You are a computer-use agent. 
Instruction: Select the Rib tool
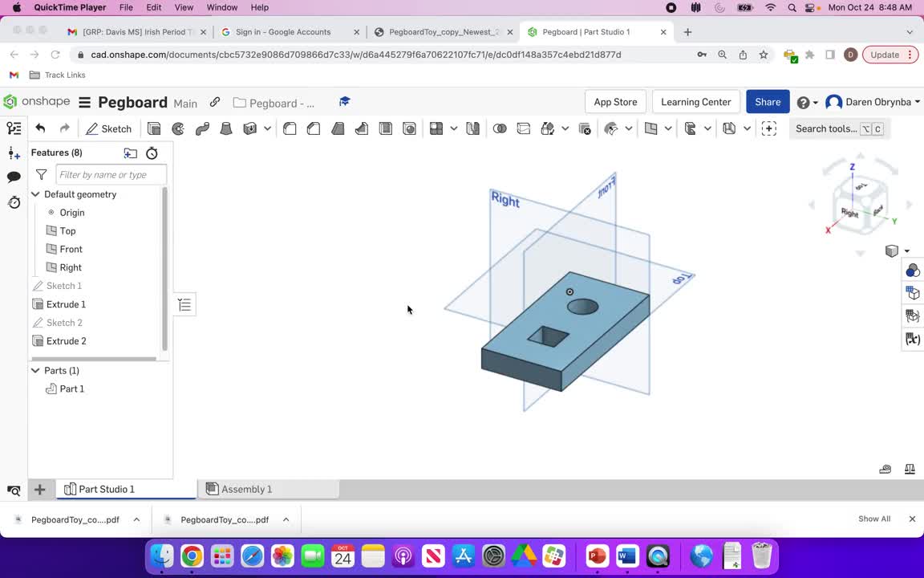pyautogui.click(x=361, y=128)
